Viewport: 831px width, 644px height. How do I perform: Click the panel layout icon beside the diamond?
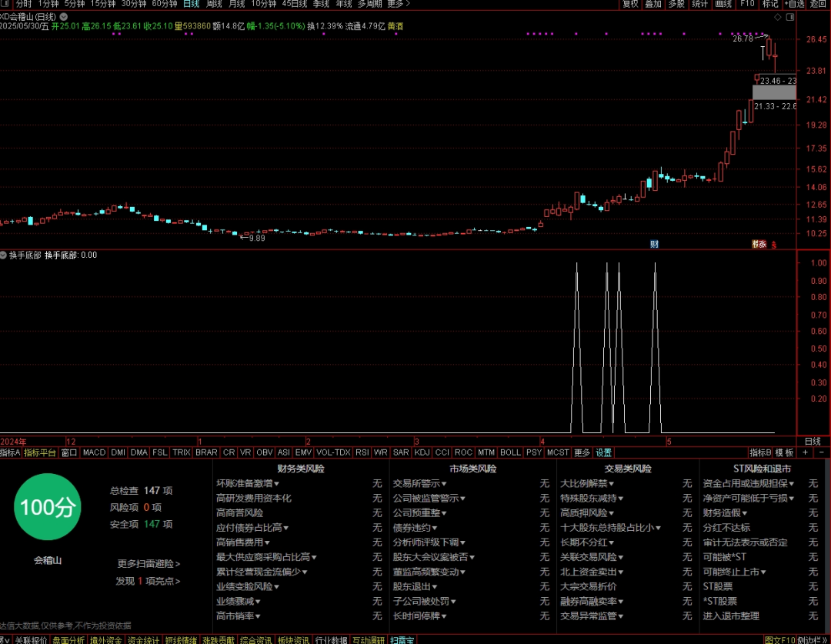(789, 17)
